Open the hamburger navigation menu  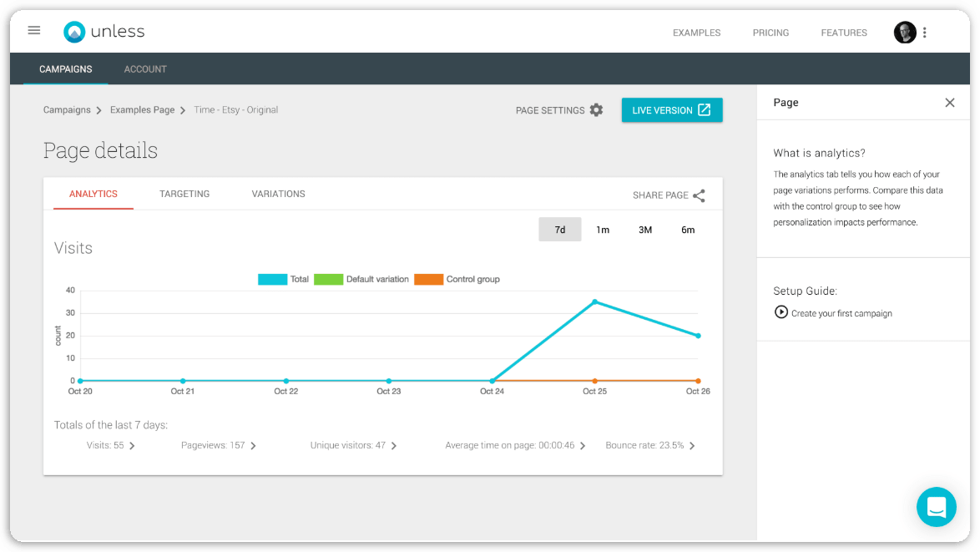tap(34, 31)
